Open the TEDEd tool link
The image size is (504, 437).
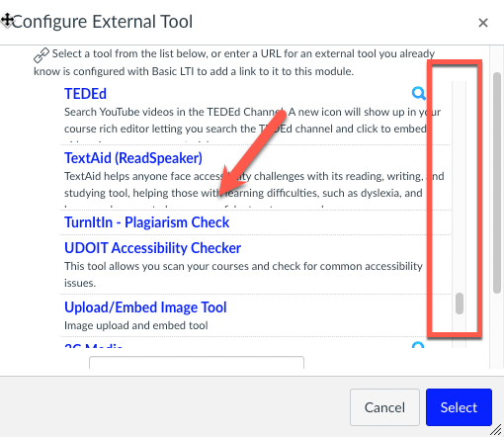[x=85, y=94]
